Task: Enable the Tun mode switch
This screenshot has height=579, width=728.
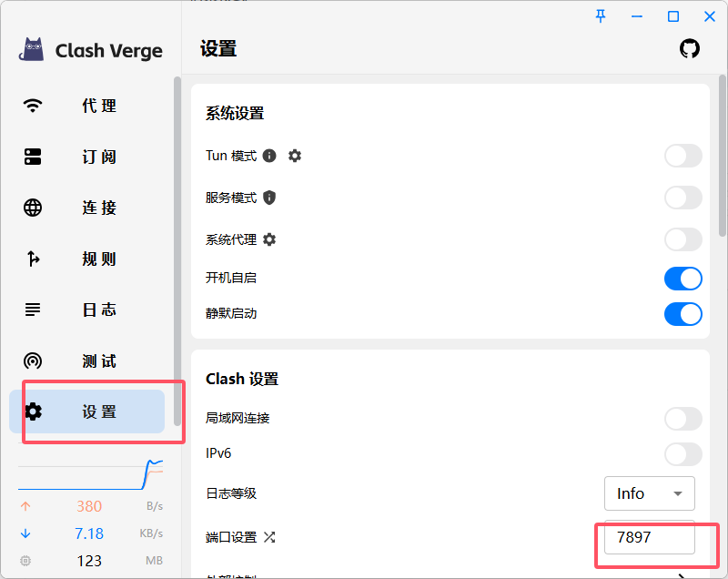Action: [682, 156]
